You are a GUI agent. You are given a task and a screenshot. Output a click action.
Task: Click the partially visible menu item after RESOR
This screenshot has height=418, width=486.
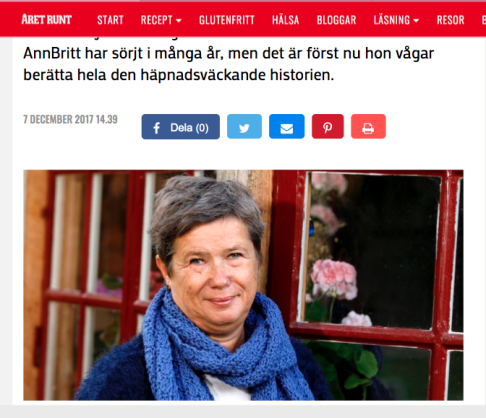484,20
